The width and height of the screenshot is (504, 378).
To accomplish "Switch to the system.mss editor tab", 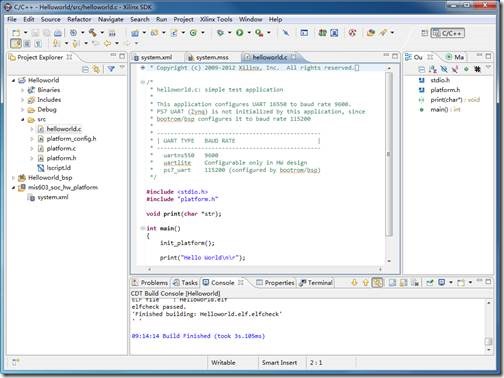I will (x=212, y=57).
